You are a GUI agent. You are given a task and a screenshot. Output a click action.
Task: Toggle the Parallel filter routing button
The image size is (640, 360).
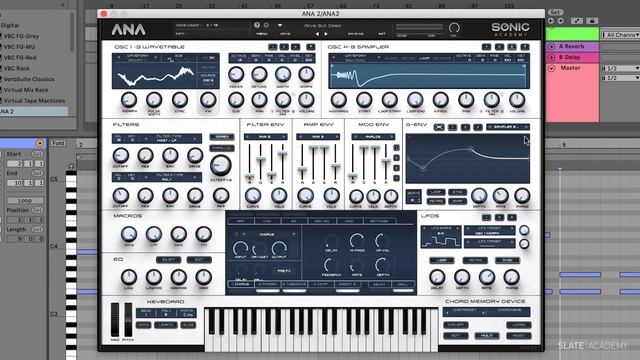click(x=222, y=148)
